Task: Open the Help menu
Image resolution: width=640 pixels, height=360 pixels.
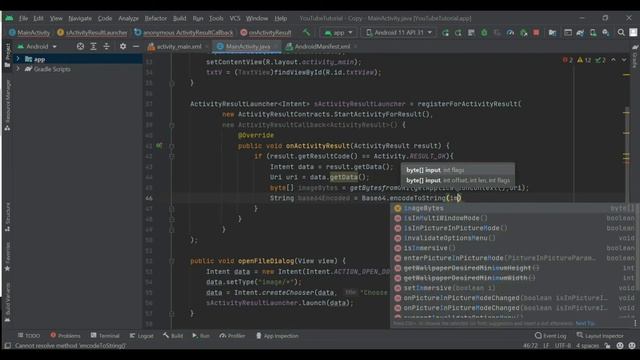Action: pyautogui.click(x=281, y=18)
